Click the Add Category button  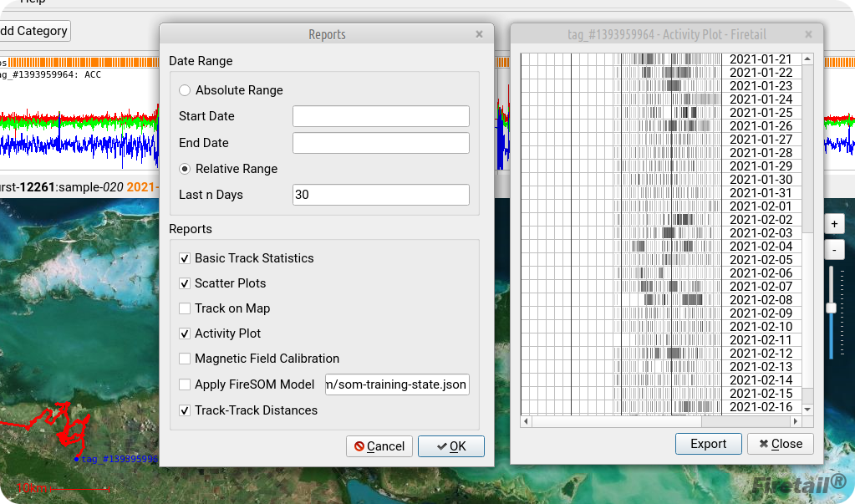(33, 31)
